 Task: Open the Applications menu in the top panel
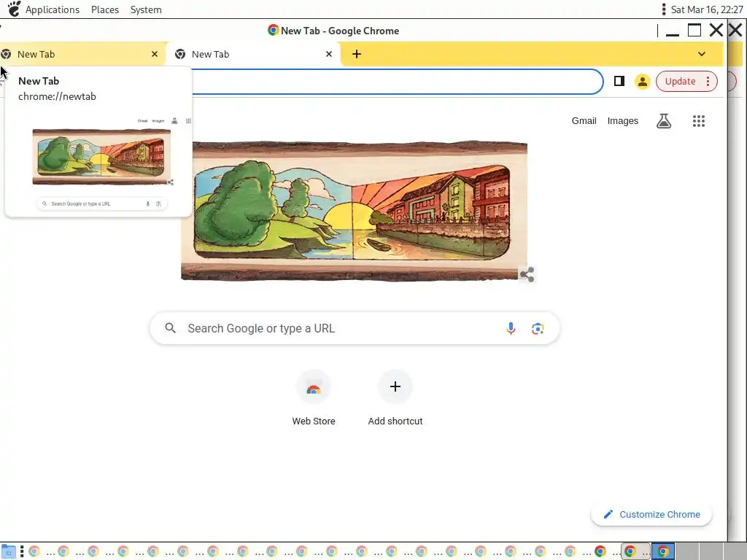[x=53, y=9]
